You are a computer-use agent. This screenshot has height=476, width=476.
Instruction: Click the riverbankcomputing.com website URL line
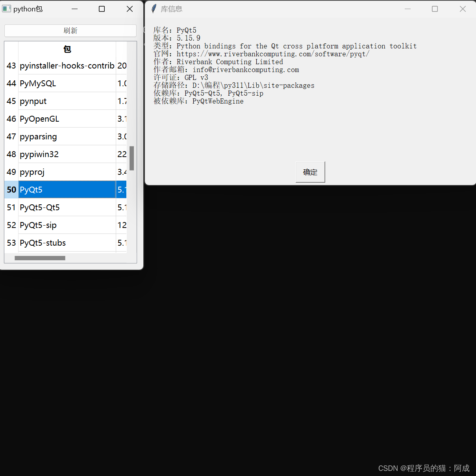click(261, 54)
